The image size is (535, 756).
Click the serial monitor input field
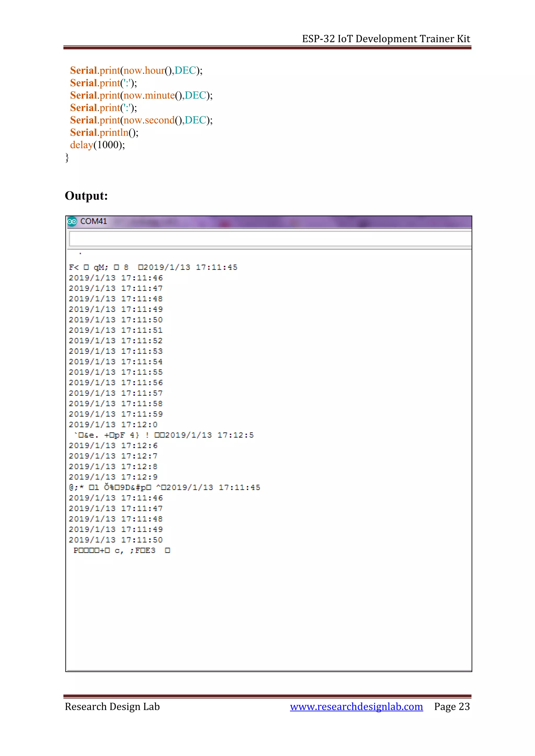[x=270, y=238]
